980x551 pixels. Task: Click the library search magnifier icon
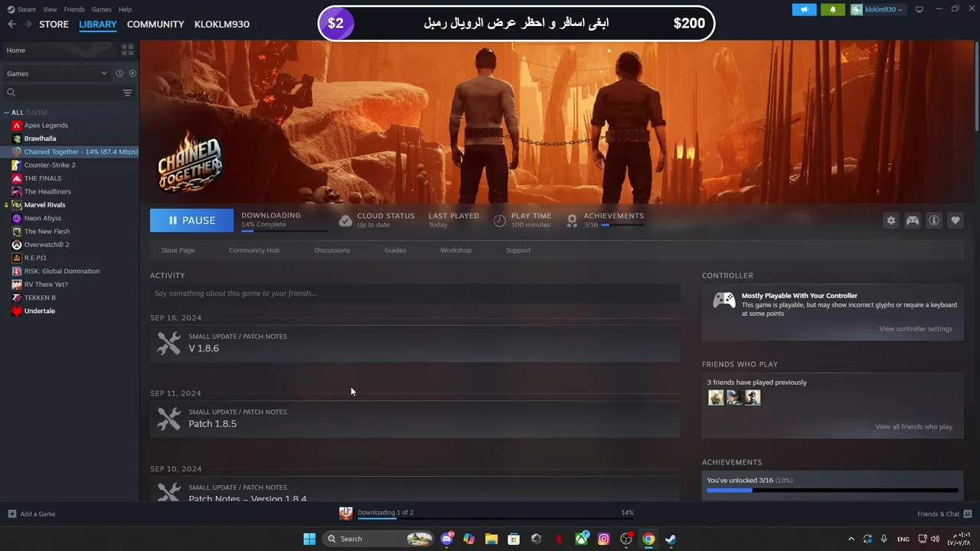tap(11, 93)
